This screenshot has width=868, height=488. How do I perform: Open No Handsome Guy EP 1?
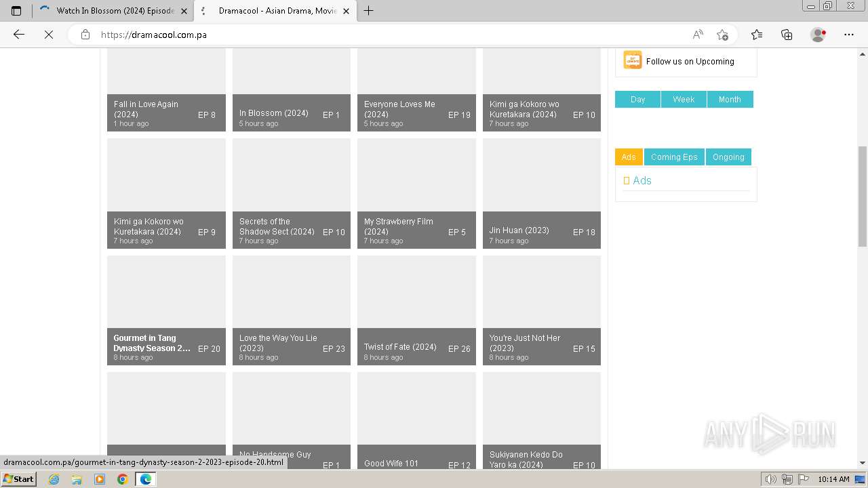pos(292,420)
